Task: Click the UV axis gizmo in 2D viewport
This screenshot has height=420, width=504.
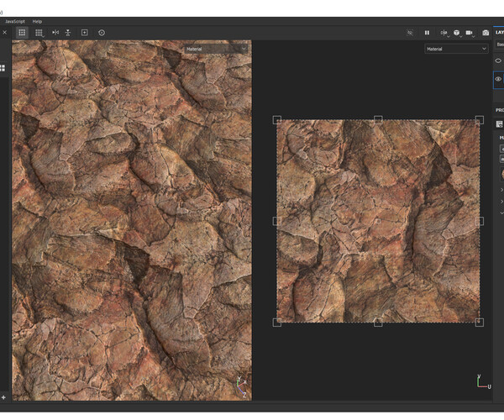Action: point(484,381)
